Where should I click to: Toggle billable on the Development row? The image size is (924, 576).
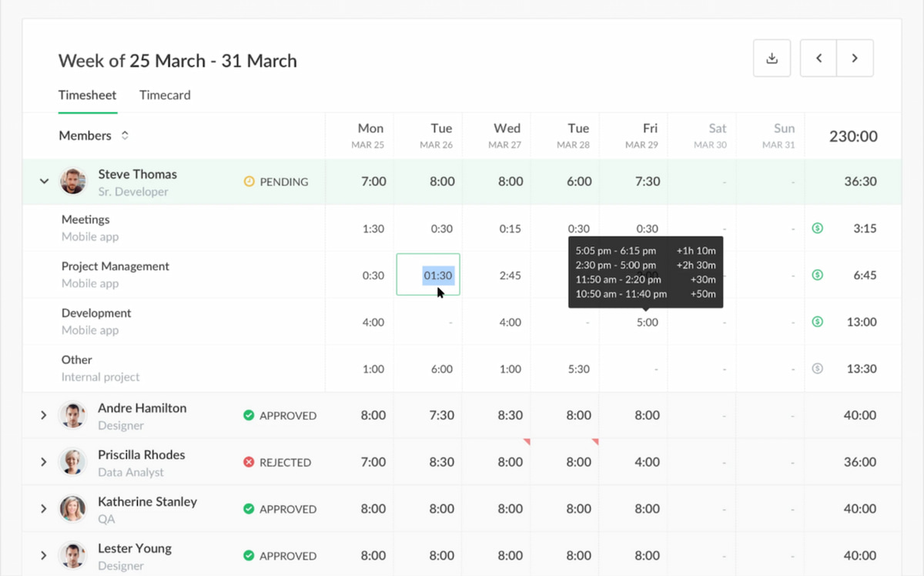[x=818, y=322]
